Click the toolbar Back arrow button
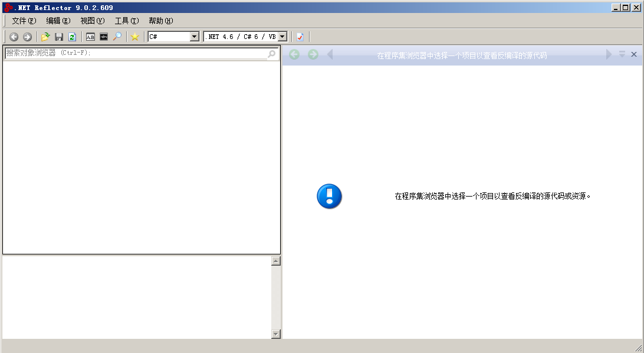This screenshot has height=353, width=644. pos(14,37)
